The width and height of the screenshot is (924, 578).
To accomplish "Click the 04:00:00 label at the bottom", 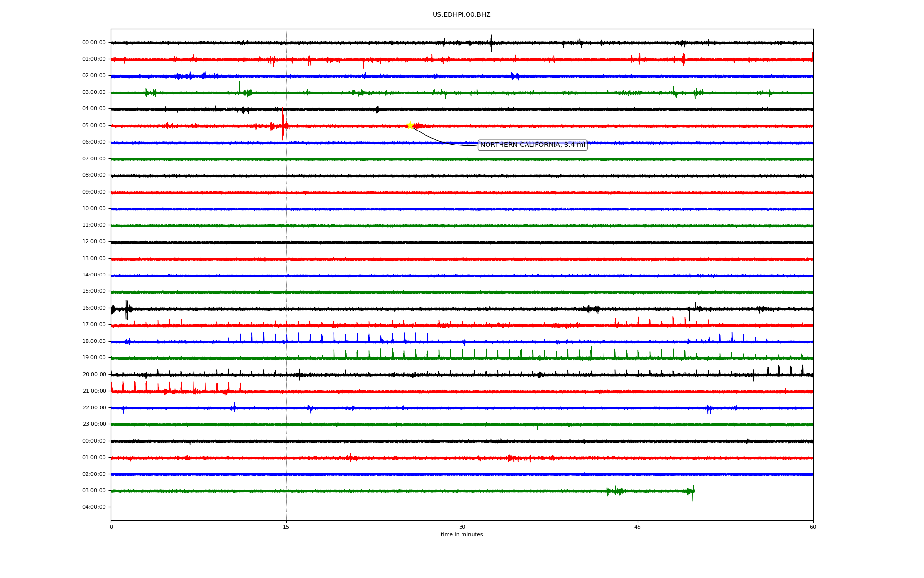I will (94, 507).
